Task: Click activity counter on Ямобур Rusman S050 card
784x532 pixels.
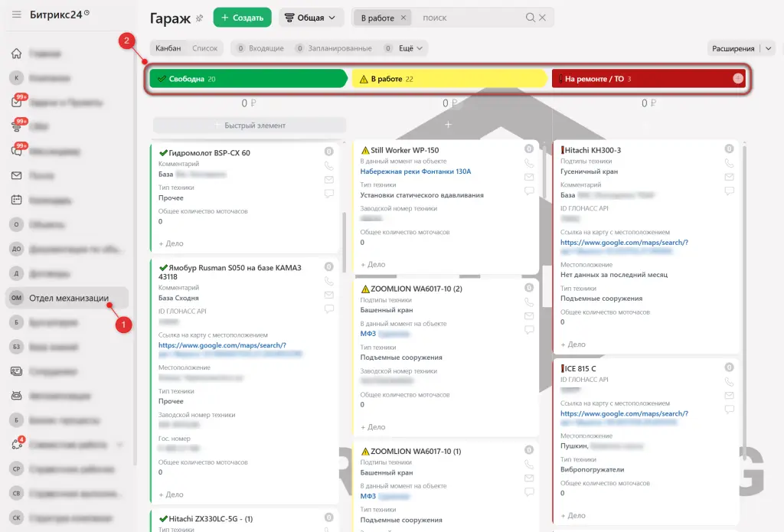Action: 329,266
